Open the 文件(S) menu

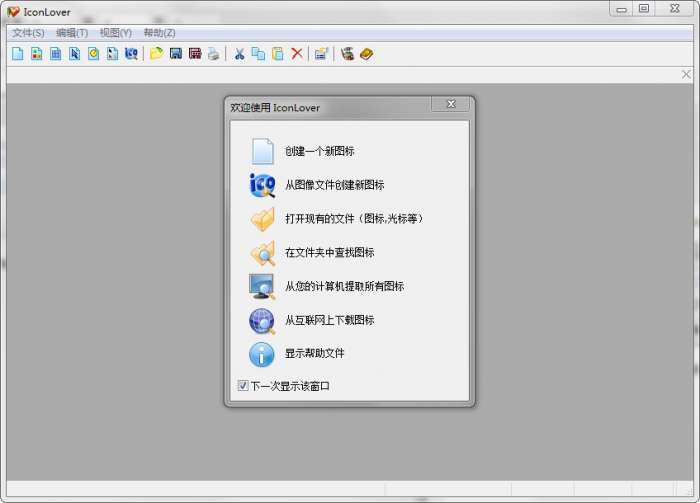(28, 33)
